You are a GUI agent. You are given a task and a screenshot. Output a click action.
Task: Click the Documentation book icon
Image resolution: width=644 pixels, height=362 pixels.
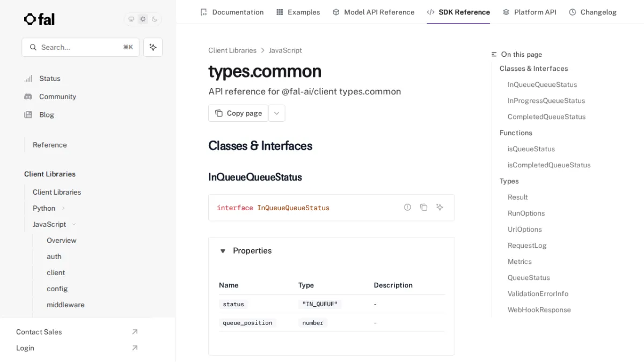click(203, 12)
